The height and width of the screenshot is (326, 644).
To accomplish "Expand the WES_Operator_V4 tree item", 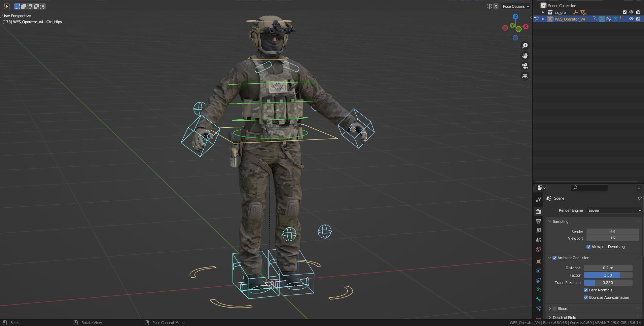I will coord(543,19).
